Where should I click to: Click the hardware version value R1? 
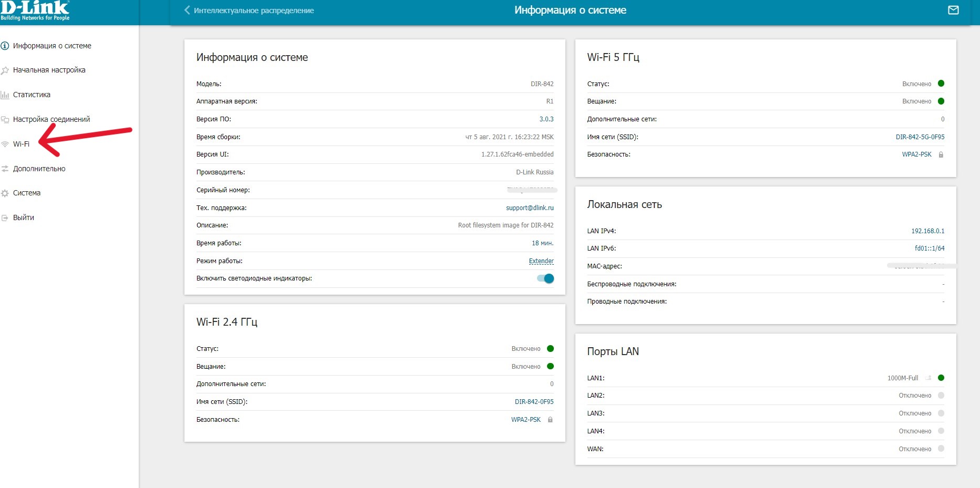pos(550,101)
